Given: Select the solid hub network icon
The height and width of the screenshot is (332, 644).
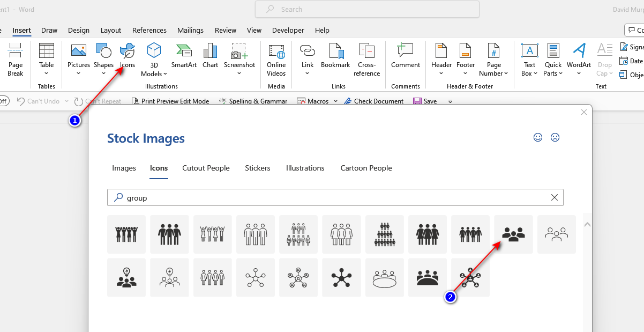Looking at the screenshot, I should coord(341,277).
